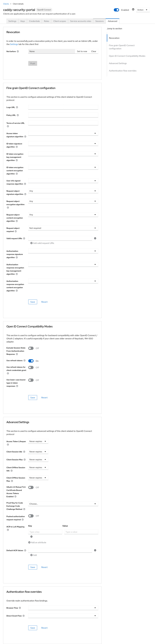Open the Client Session Idle dropdown
The height and width of the screenshot is (644, 155).
pyautogui.click(x=38, y=452)
